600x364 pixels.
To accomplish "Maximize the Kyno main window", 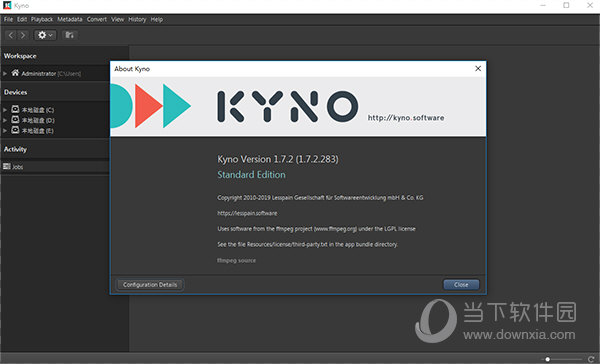I will tap(566, 5).
